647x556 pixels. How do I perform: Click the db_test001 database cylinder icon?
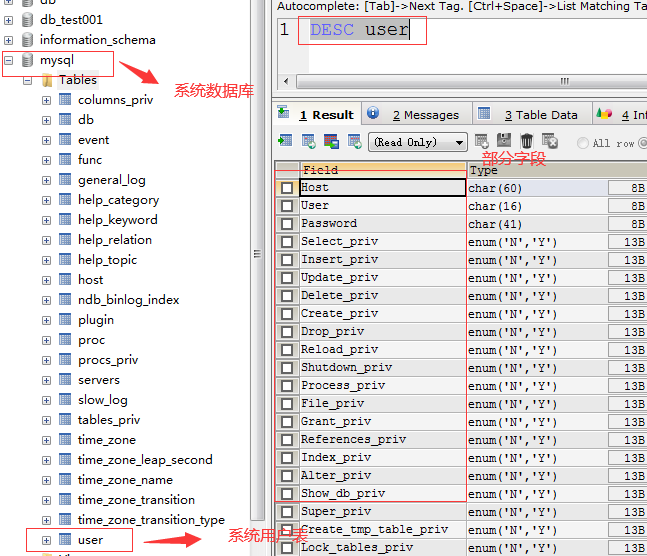point(27,19)
